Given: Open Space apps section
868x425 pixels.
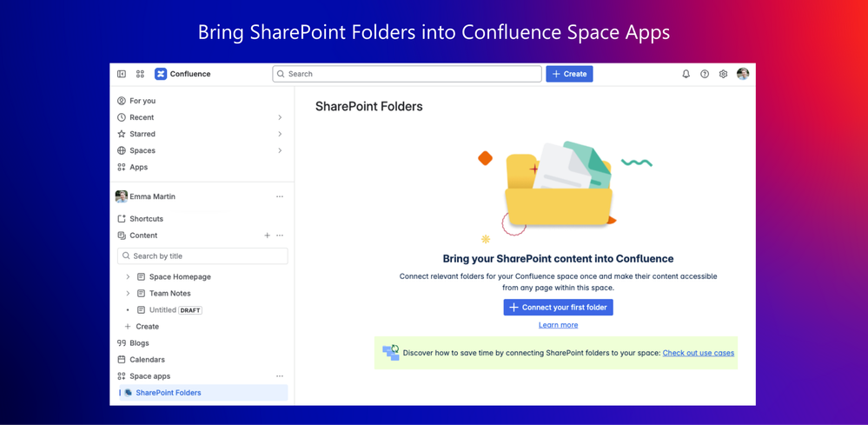Looking at the screenshot, I should tap(144, 376).
